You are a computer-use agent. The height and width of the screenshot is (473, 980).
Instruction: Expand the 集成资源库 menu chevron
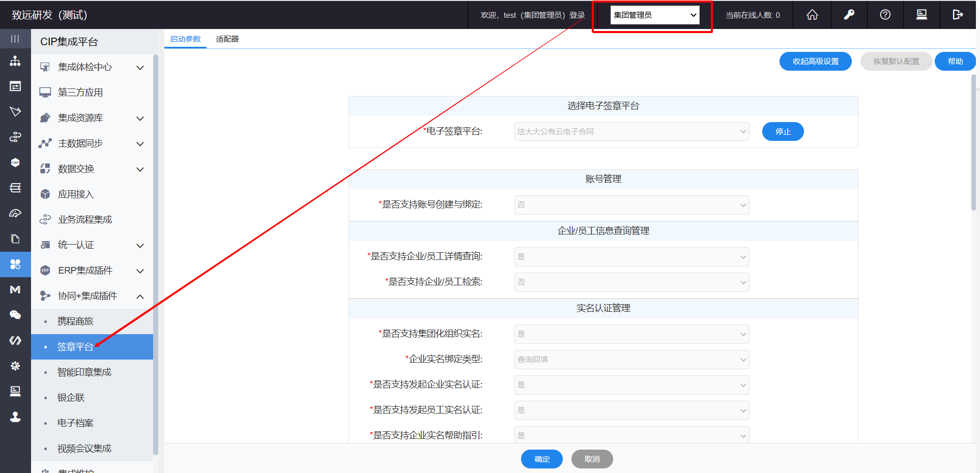point(140,119)
